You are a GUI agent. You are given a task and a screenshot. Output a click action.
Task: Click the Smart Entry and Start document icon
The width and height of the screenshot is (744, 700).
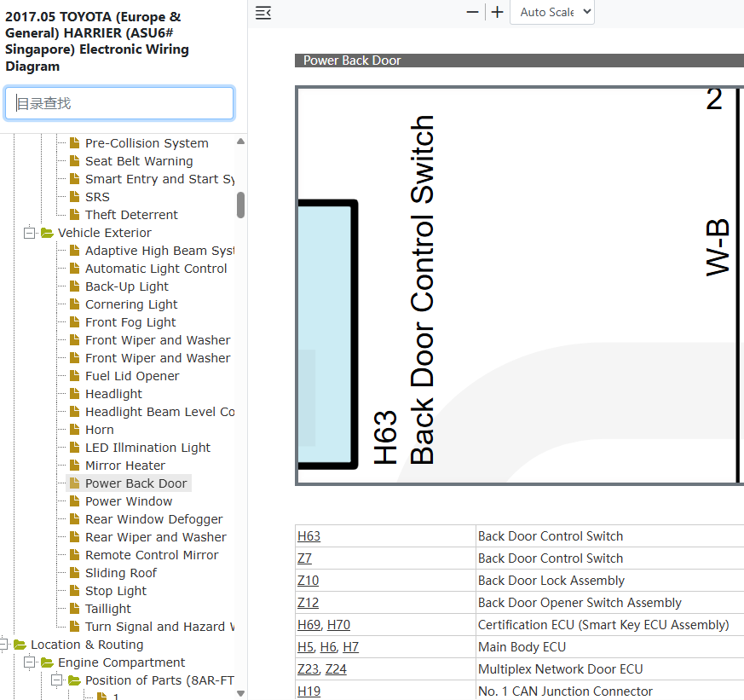[x=74, y=179]
